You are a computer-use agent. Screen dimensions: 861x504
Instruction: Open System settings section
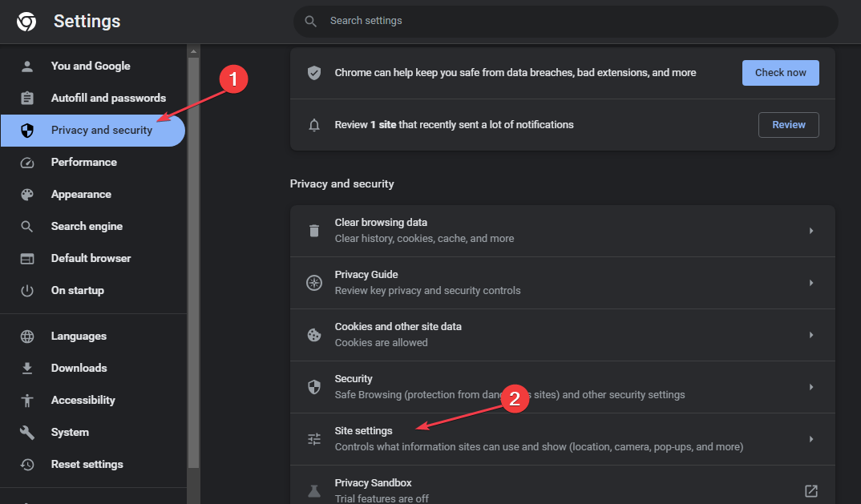click(93, 433)
